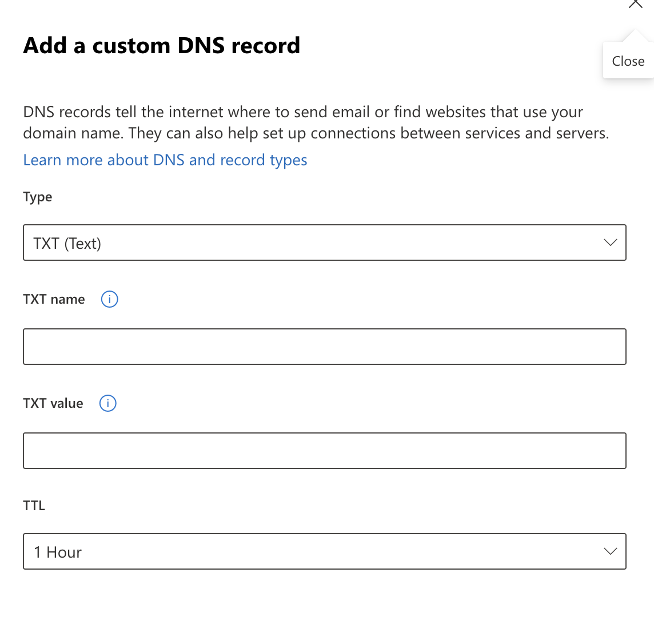This screenshot has height=644, width=654.
Task: Click the TXT value field label
Action: coord(53,403)
